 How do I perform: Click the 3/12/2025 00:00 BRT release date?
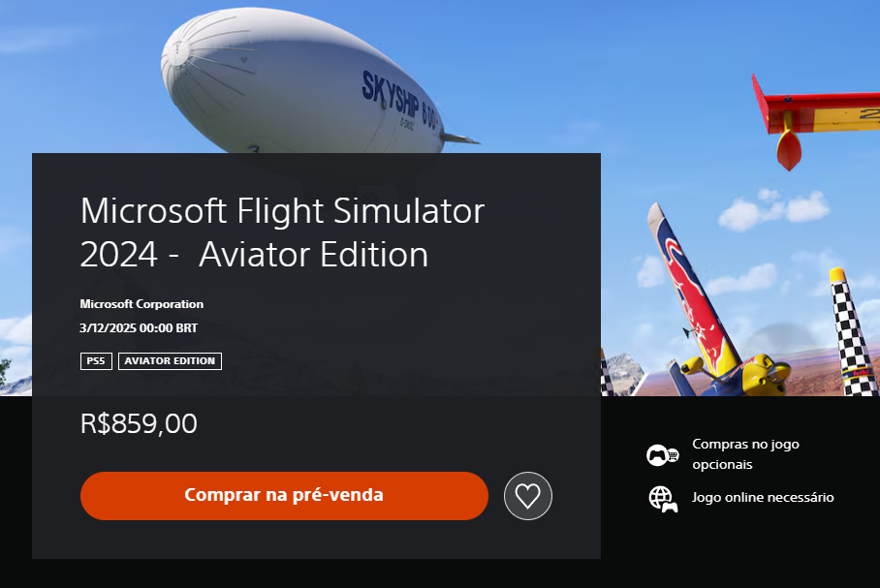click(x=139, y=328)
